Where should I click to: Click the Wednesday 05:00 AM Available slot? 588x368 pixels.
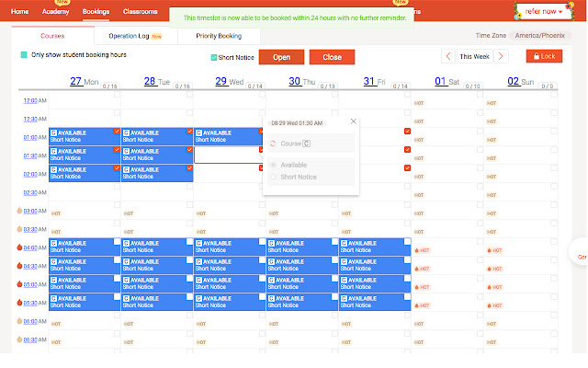click(230, 283)
